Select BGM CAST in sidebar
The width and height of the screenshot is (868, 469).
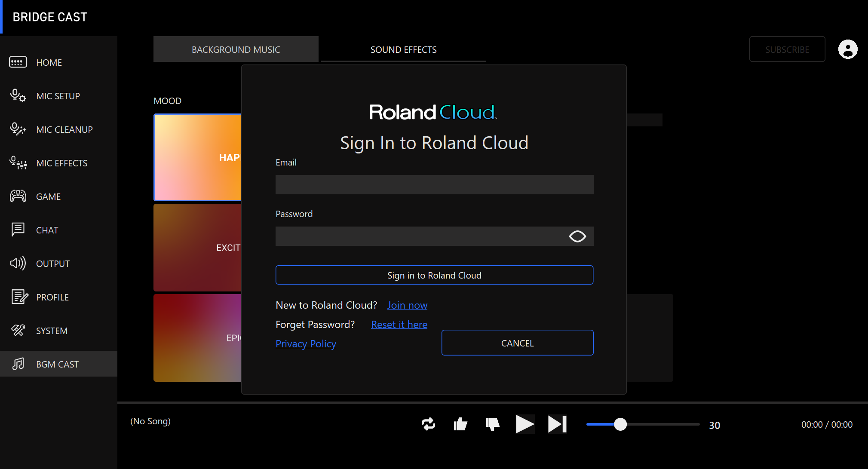tap(58, 364)
